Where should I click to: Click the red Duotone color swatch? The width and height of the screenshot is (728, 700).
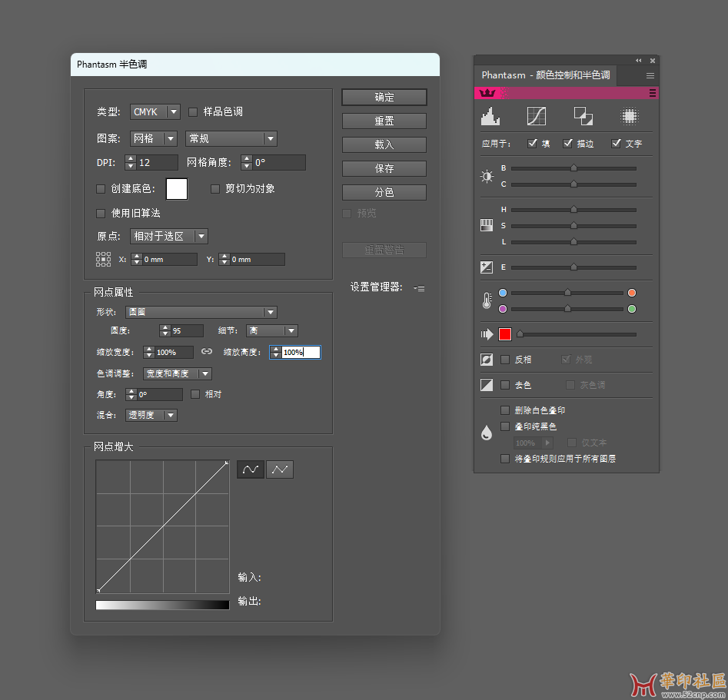[505, 334]
